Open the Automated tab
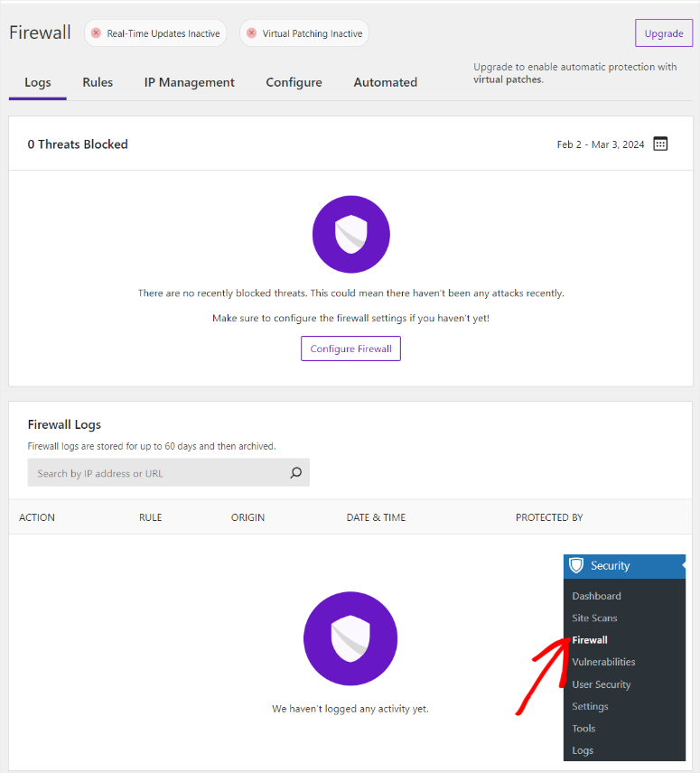The height and width of the screenshot is (781, 700). pyautogui.click(x=385, y=82)
